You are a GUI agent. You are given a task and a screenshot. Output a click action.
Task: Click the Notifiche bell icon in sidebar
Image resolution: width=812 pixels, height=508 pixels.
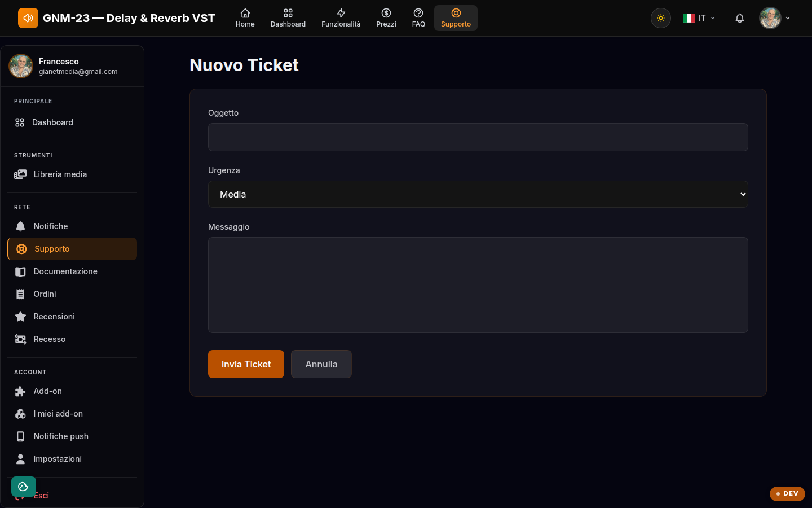tap(20, 226)
